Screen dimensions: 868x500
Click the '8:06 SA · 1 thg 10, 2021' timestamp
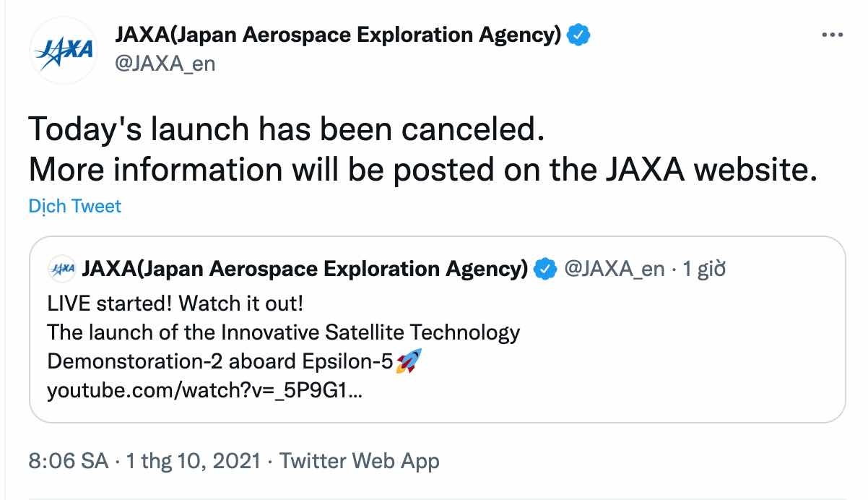pyautogui.click(x=144, y=461)
